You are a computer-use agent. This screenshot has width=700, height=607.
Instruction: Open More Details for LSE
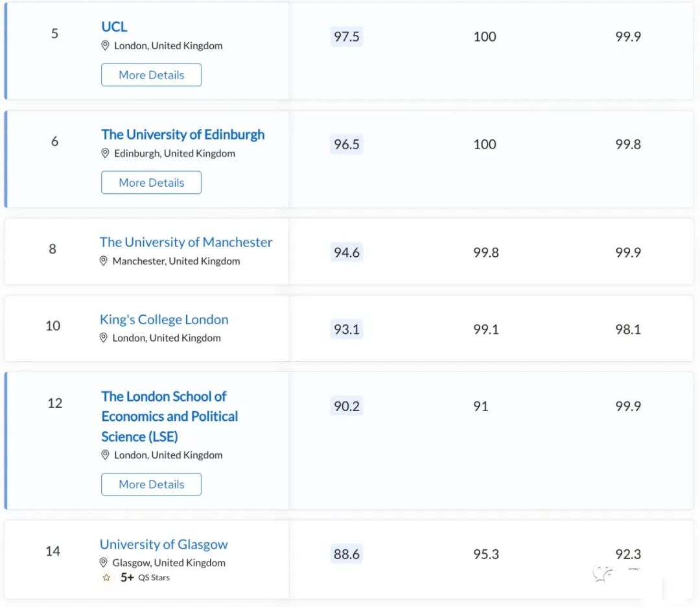click(x=151, y=484)
